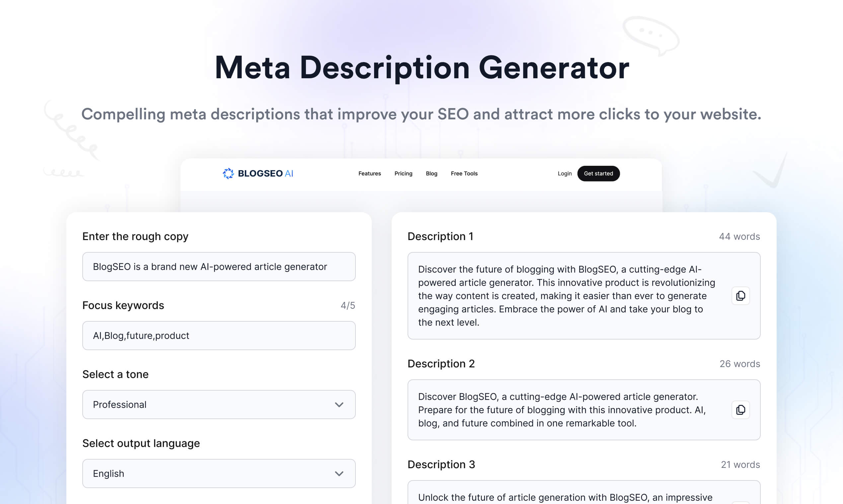Image resolution: width=843 pixels, height=504 pixels.
Task: Click the focus keywords counter showing 4/5
Action: (x=348, y=305)
